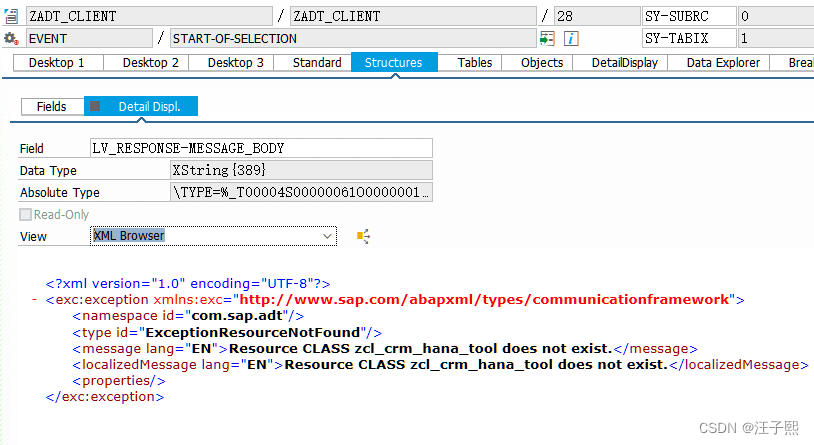Select the Desktop 3 tab
Image resolution: width=814 pixels, height=445 pixels.
pos(236,62)
